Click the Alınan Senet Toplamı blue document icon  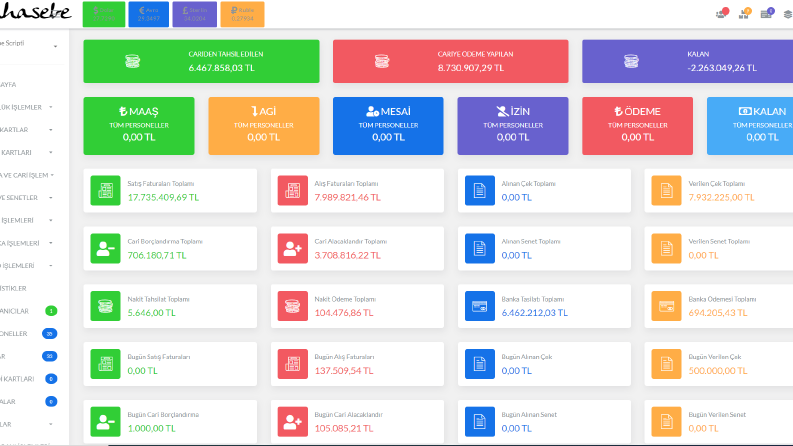pyautogui.click(x=479, y=248)
